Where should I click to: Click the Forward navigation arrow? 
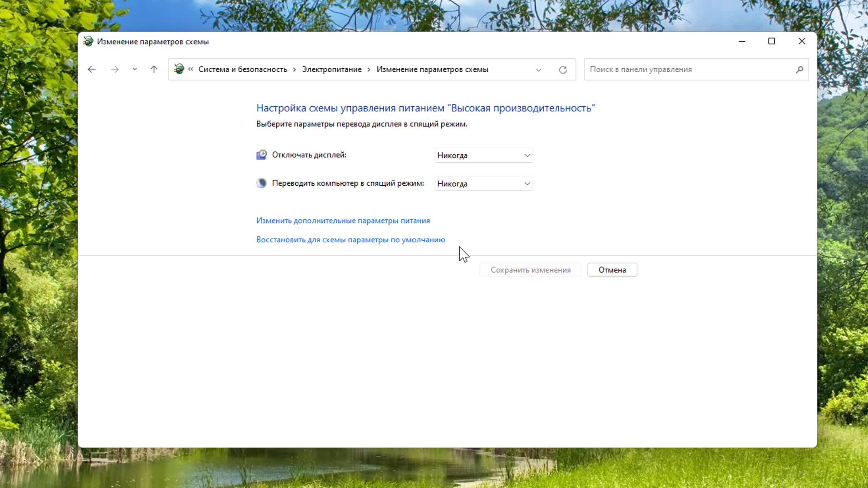115,69
